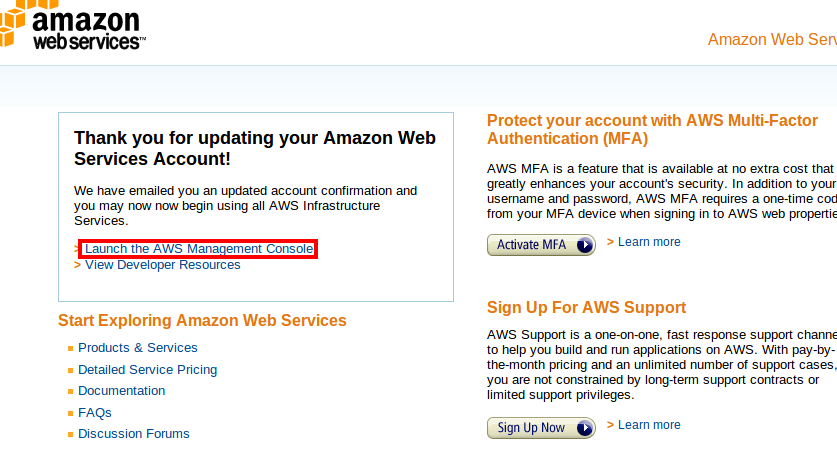Open the FAQs link
The width and height of the screenshot is (837, 467).
click(94, 413)
